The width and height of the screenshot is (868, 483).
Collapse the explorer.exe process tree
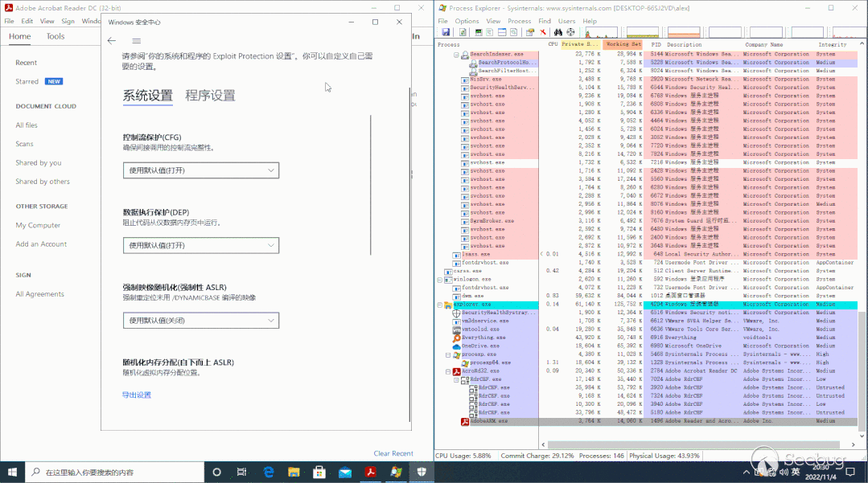pos(439,305)
